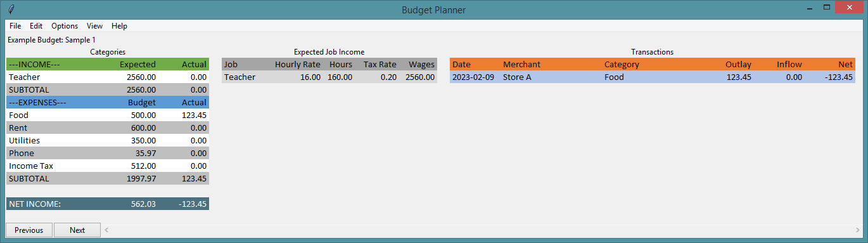Click the Transactions panel title

pyautogui.click(x=652, y=51)
